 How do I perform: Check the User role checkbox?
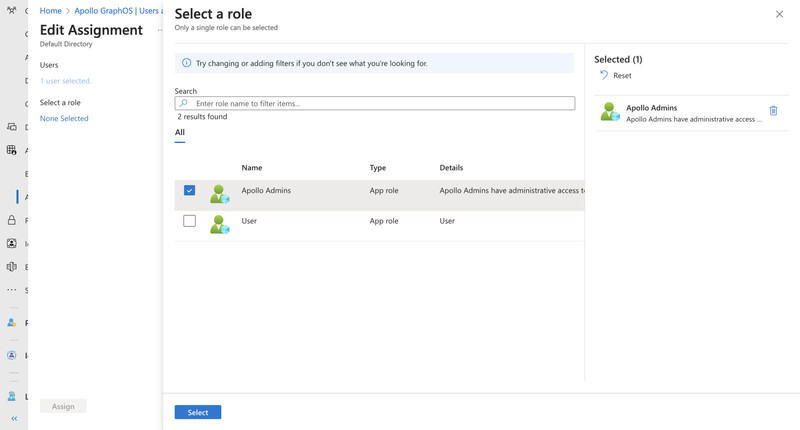[189, 221]
